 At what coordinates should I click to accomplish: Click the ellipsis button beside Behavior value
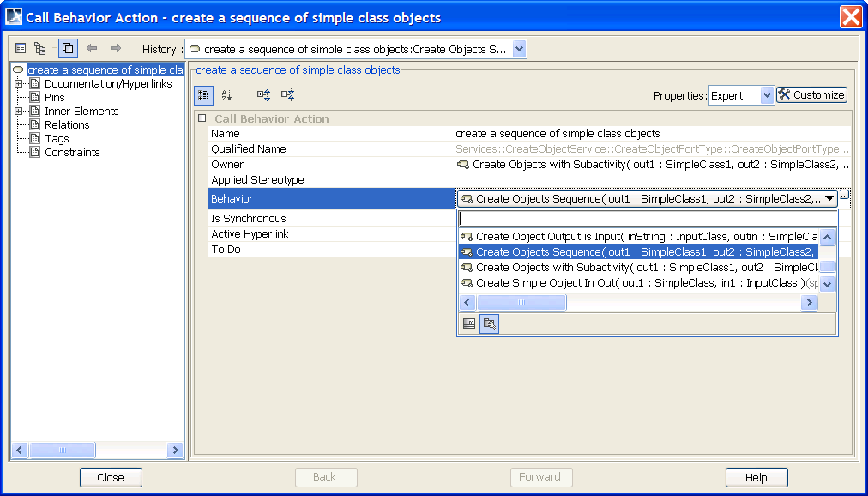(x=844, y=198)
